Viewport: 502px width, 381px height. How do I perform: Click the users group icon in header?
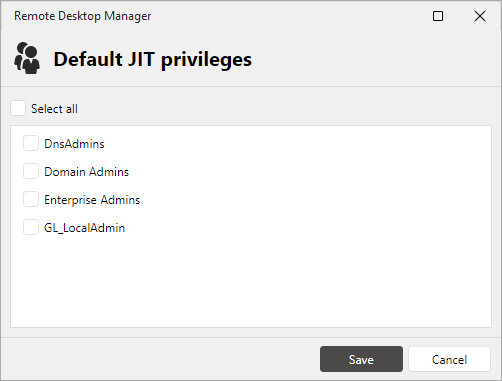pyautogui.click(x=27, y=58)
